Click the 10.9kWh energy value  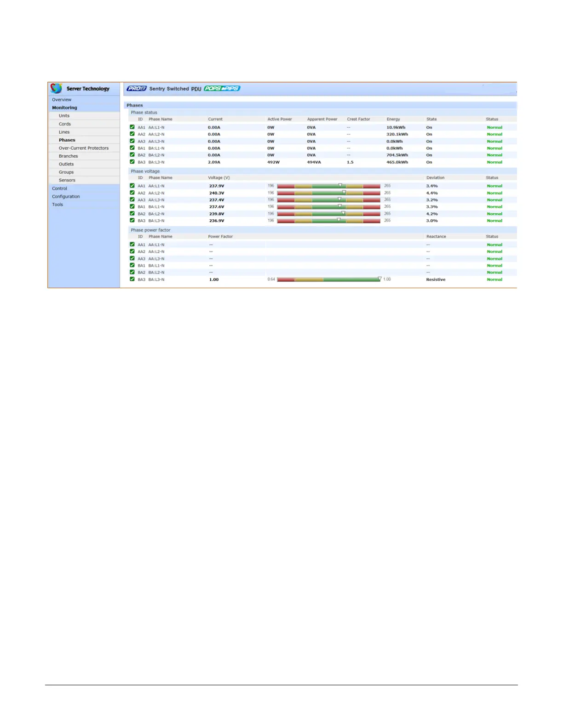[396, 127]
